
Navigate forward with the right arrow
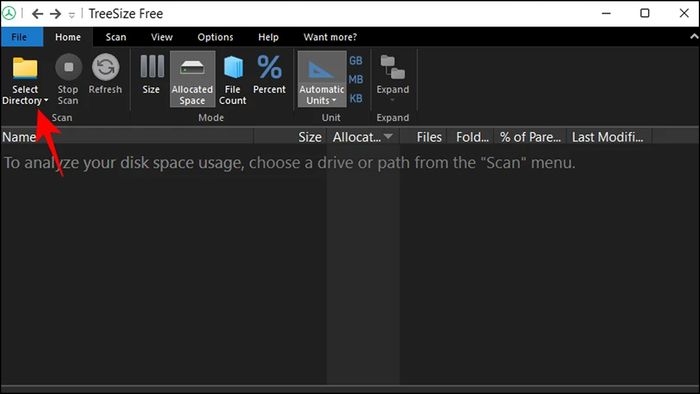click(55, 14)
